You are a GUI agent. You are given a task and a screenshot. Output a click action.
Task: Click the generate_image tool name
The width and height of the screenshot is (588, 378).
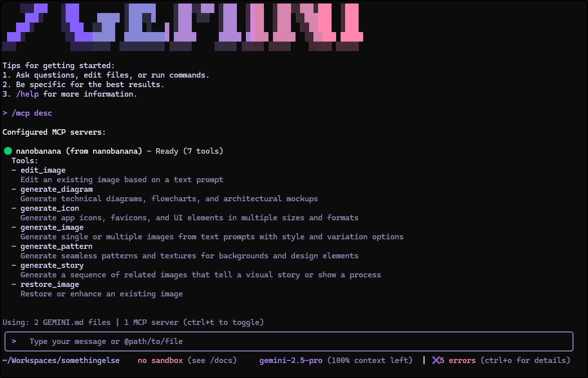tap(52, 227)
